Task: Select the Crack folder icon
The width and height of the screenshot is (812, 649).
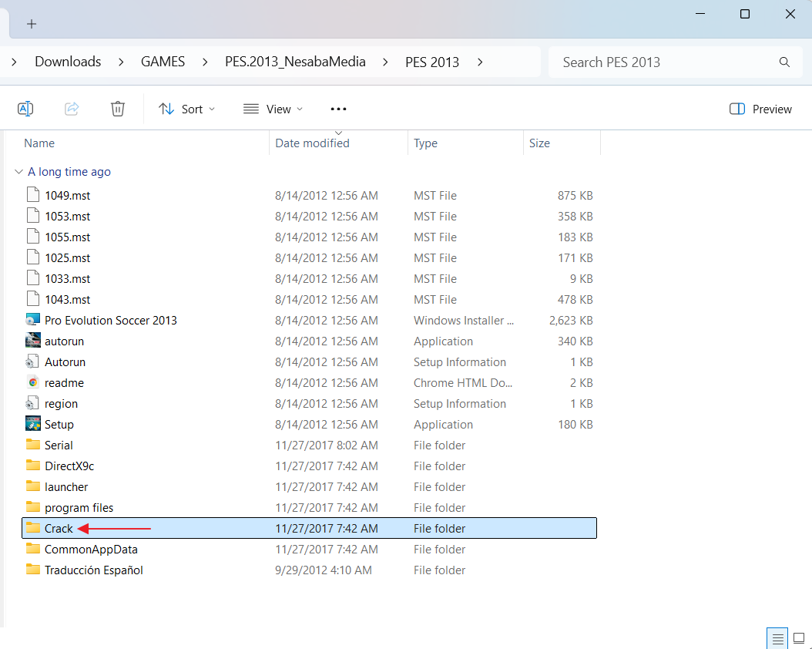Action: pos(33,528)
